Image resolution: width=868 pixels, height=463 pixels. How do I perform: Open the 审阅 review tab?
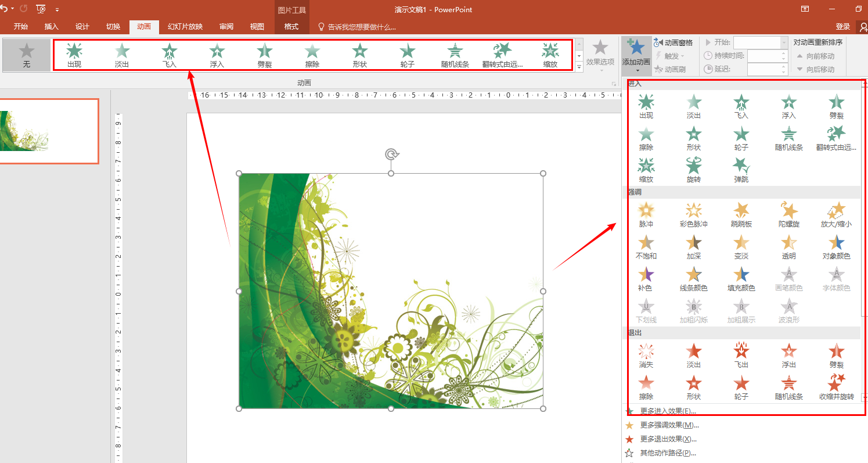pos(226,27)
